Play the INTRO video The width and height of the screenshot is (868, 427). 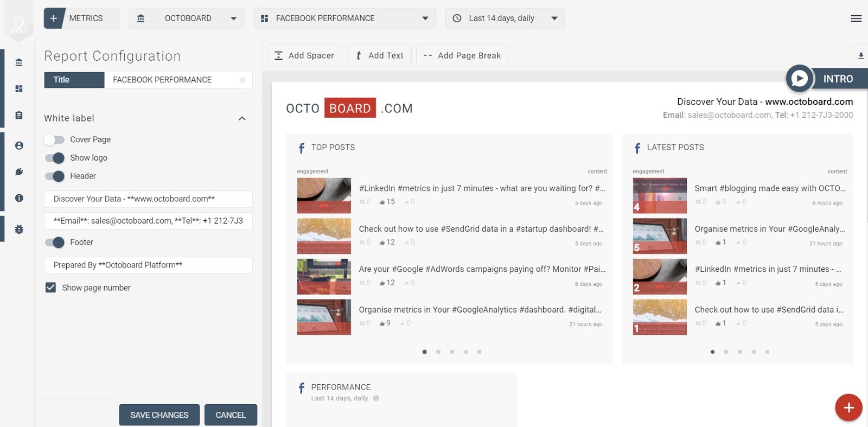(800, 79)
